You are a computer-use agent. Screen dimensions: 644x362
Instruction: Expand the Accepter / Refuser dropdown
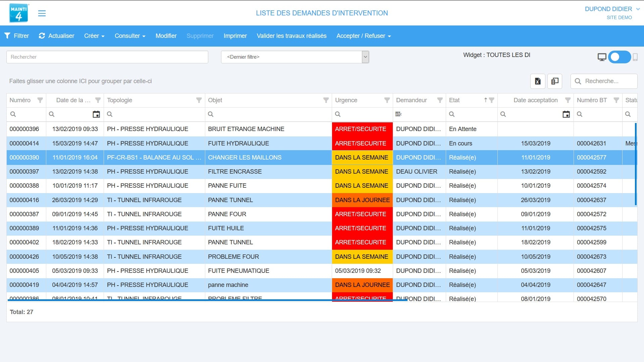[x=364, y=36]
